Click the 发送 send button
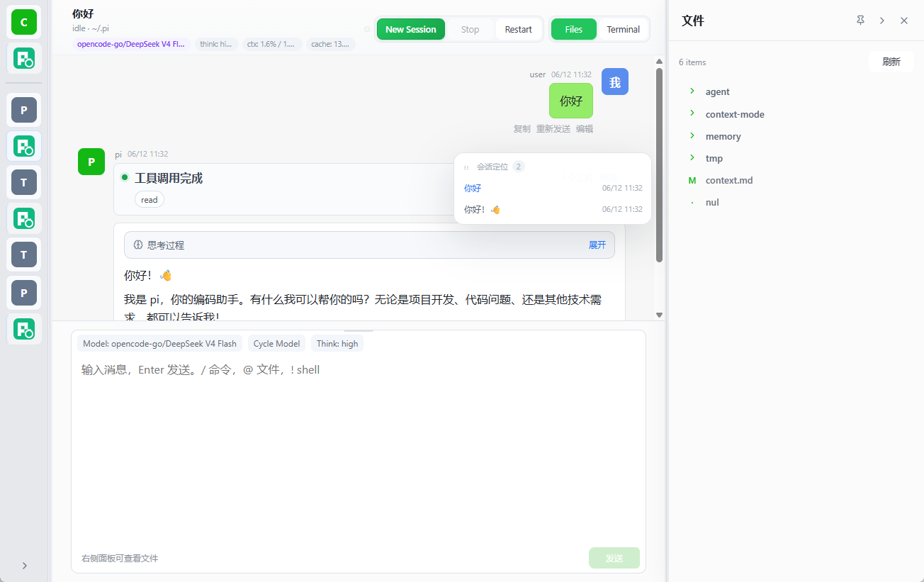Screen dimensions: 924x582 coord(614,558)
